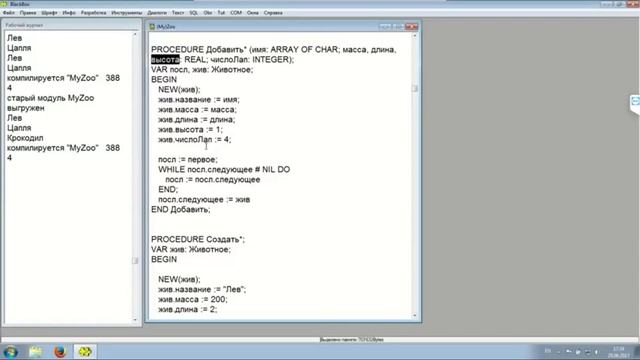The image size is (640, 360).
Task: Click the first BEGIN keyword under Добавить
Action: pos(164,80)
